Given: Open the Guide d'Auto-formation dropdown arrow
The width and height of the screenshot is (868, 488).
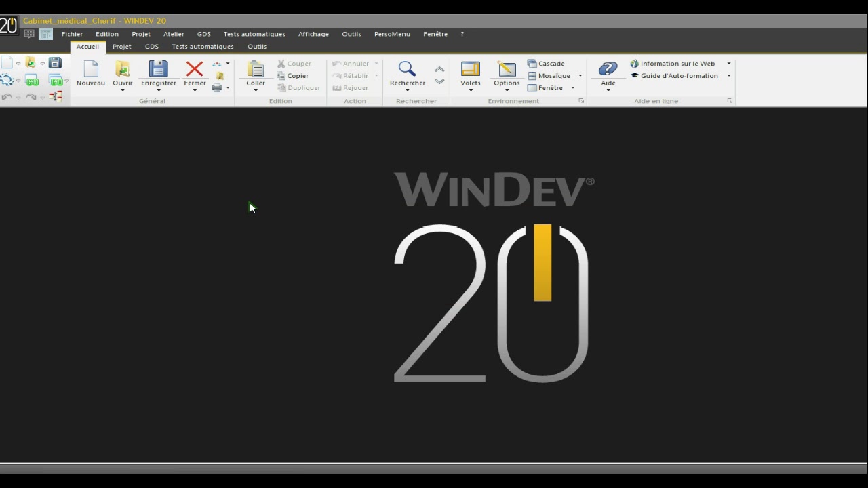Looking at the screenshot, I should click(x=729, y=76).
